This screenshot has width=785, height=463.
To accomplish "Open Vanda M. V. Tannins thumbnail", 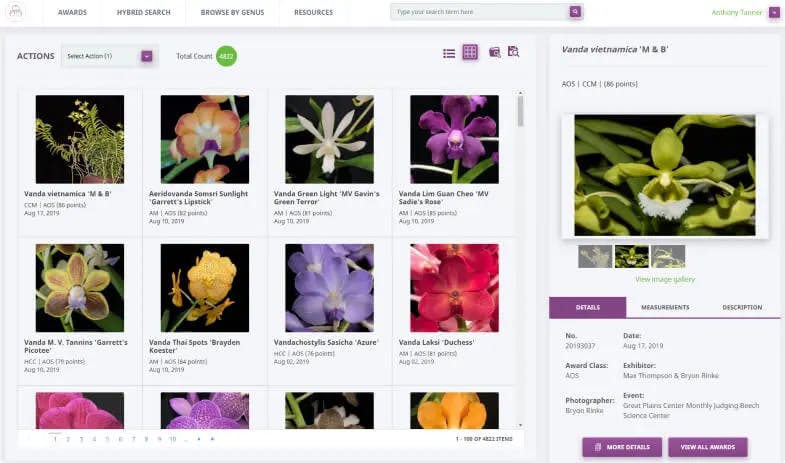I will click(80, 288).
